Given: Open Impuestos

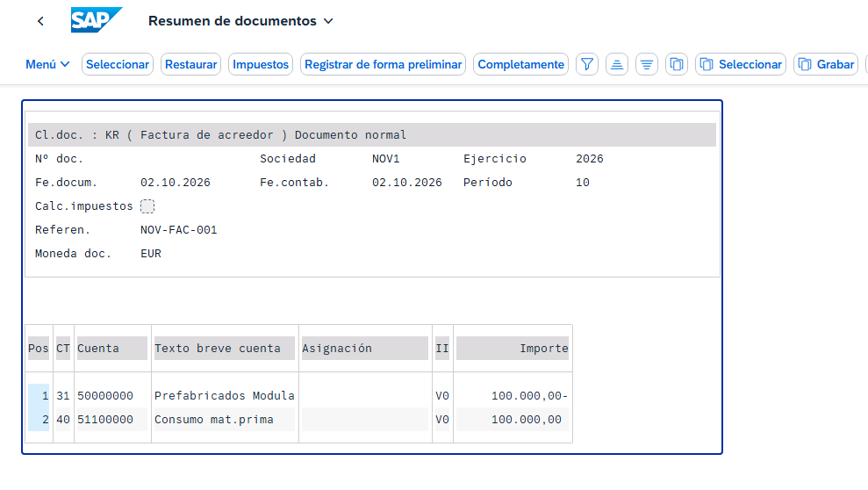Looking at the screenshot, I should [x=261, y=64].
